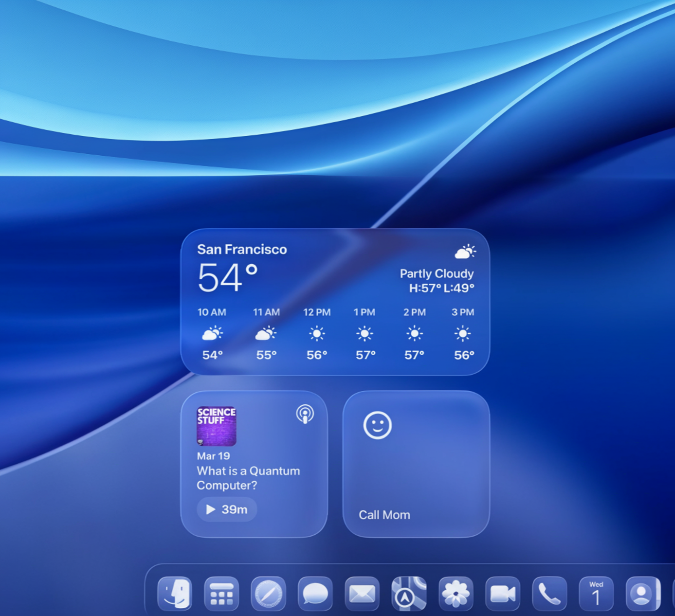
Task: Select the Call Mom reminder
Action: tap(384, 515)
